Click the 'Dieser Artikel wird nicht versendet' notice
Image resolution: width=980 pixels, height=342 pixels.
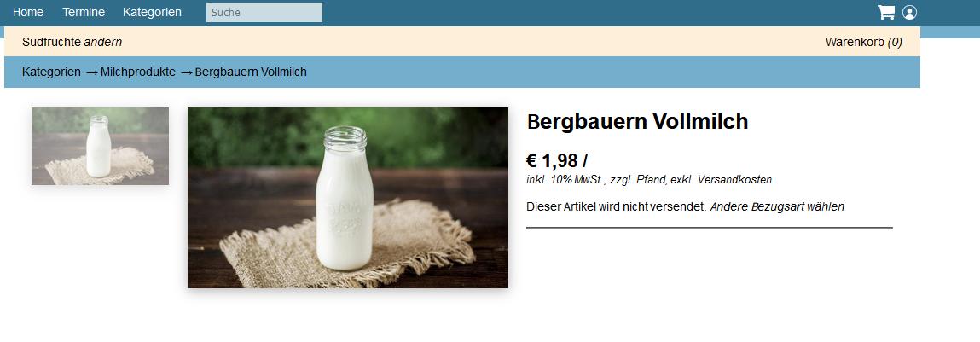617,206
